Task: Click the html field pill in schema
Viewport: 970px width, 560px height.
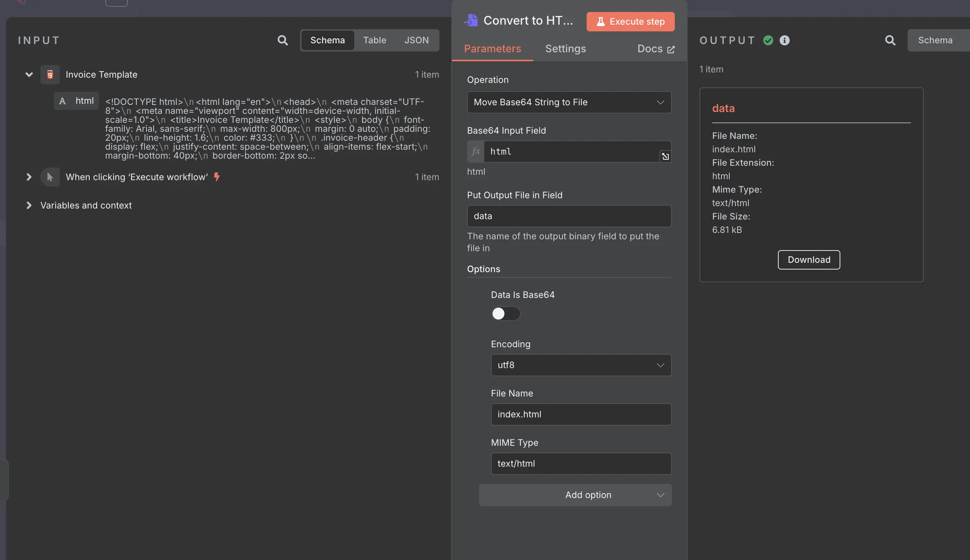Action: coord(76,101)
